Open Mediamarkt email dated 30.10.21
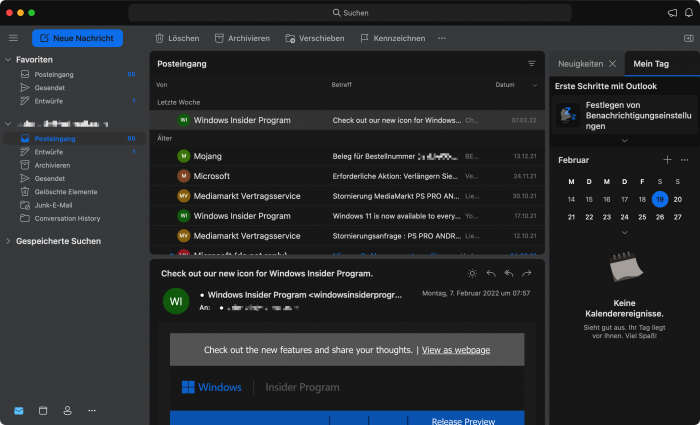Screen dimensions: 700x425 click(347, 196)
